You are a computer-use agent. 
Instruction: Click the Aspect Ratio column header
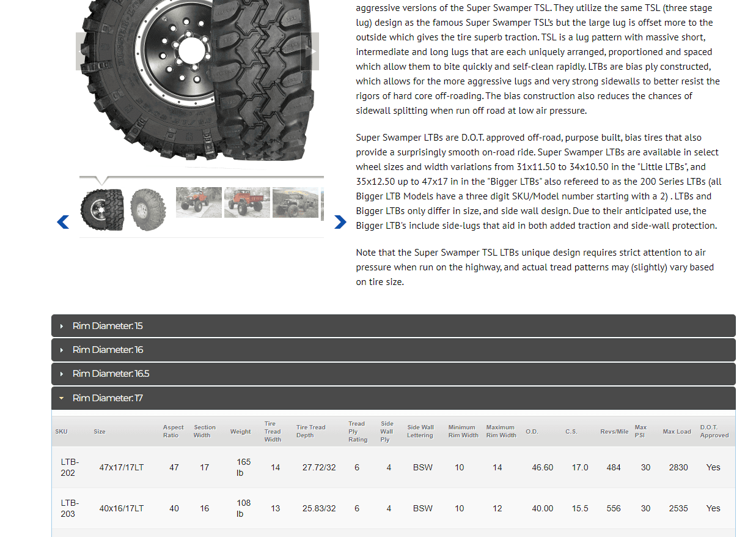click(x=173, y=431)
